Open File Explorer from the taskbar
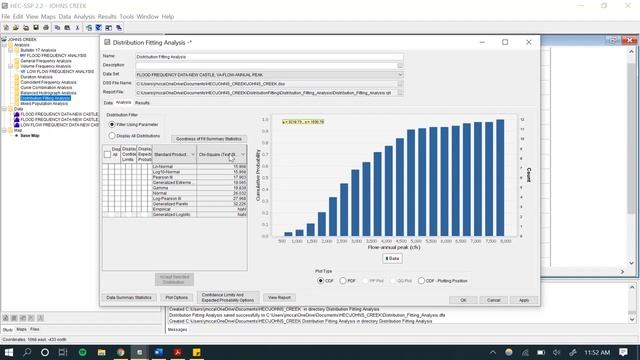Viewport: 640px width, 360px height. 102,352
